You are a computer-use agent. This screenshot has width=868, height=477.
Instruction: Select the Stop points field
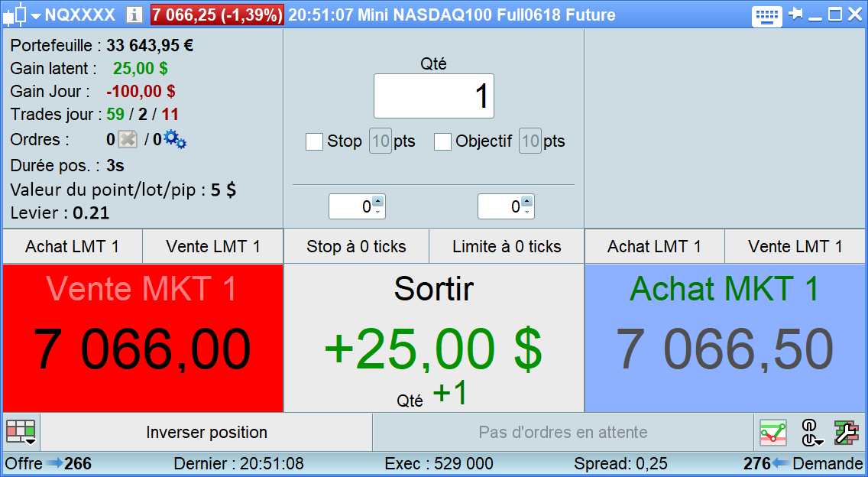(381, 141)
